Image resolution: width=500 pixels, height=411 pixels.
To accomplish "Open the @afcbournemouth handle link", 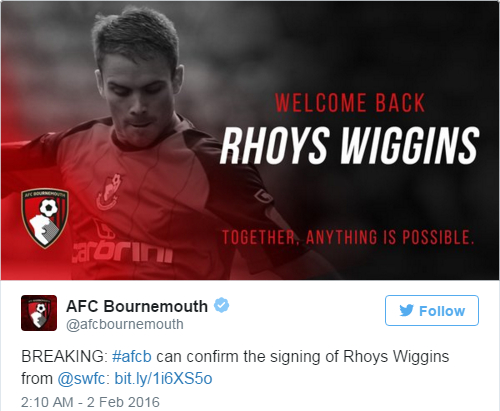I will (x=125, y=324).
